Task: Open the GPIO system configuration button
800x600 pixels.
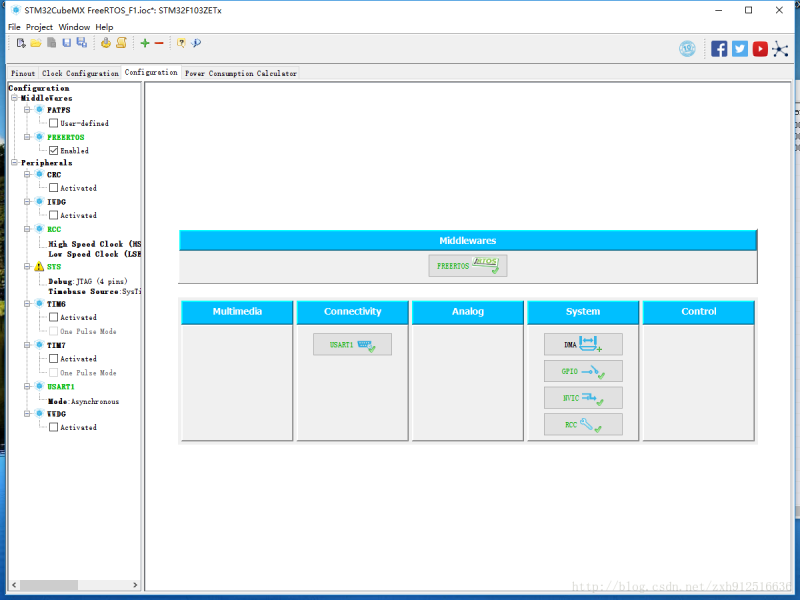Action: tap(583, 371)
